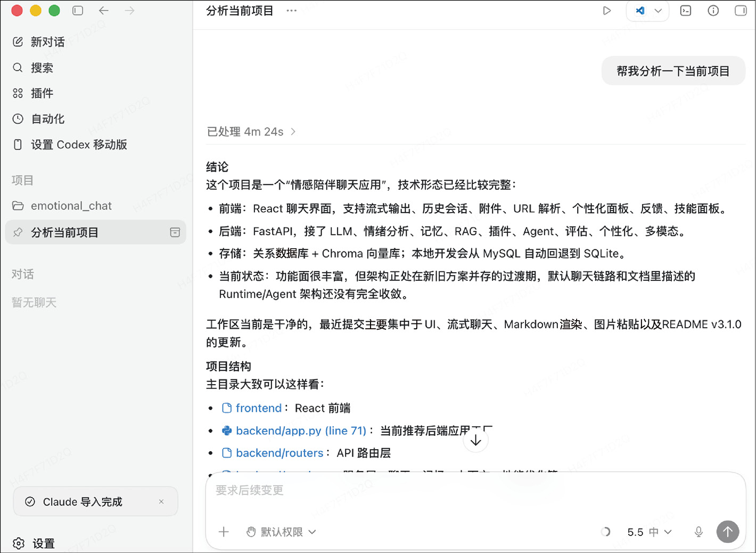
Task: Go forward with the right arrow
Action: [x=129, y=11]
